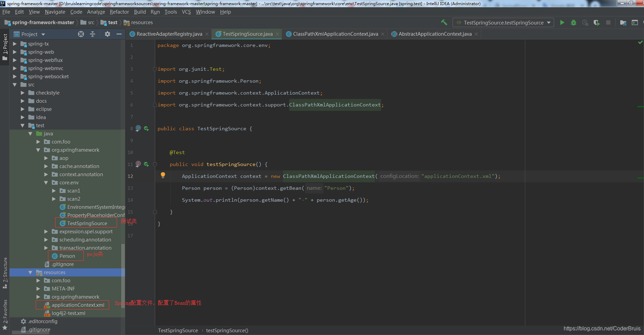This screenshot has height=335, width=644.
Task: Select applicationContext.xml in the project tree
Action: click(78, 305)
